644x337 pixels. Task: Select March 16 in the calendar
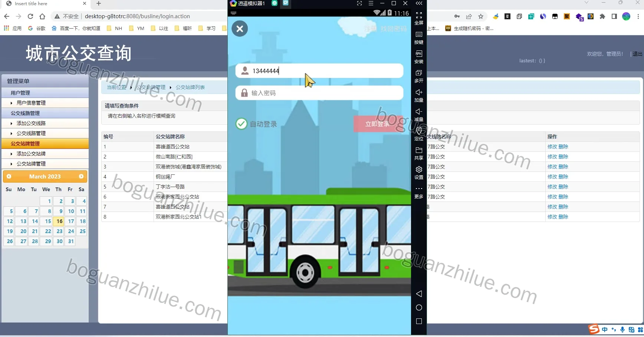[x=59, y=221]
